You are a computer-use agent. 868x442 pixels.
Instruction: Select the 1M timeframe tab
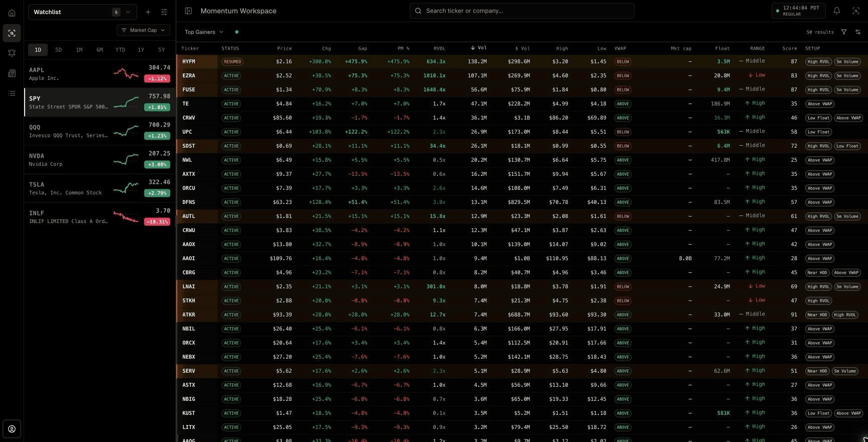tap(79, 50)
